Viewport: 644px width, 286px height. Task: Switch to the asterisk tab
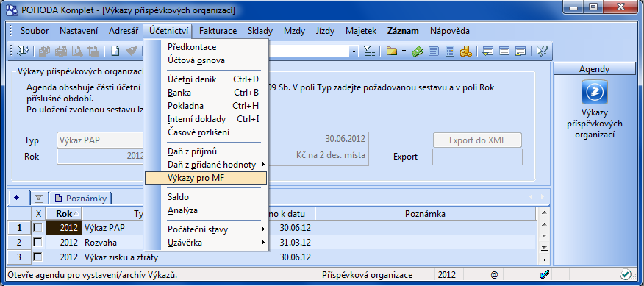pos(17,198)
